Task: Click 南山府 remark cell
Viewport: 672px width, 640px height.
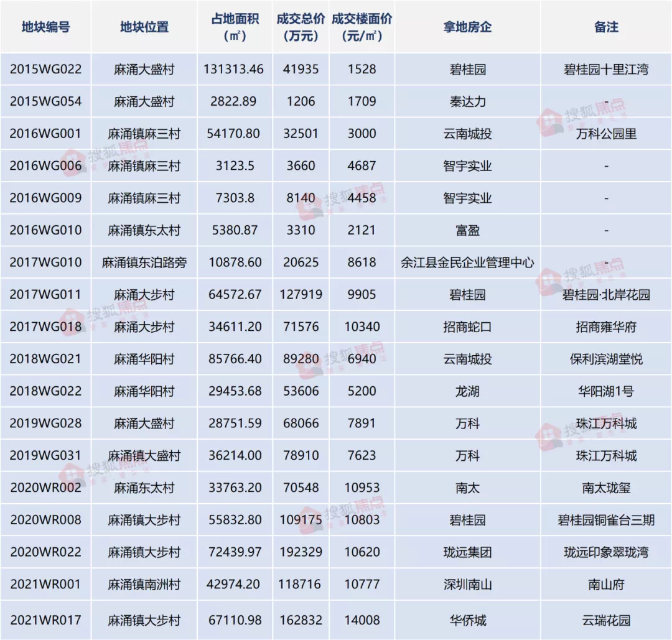Action: (x=607, y=584)
